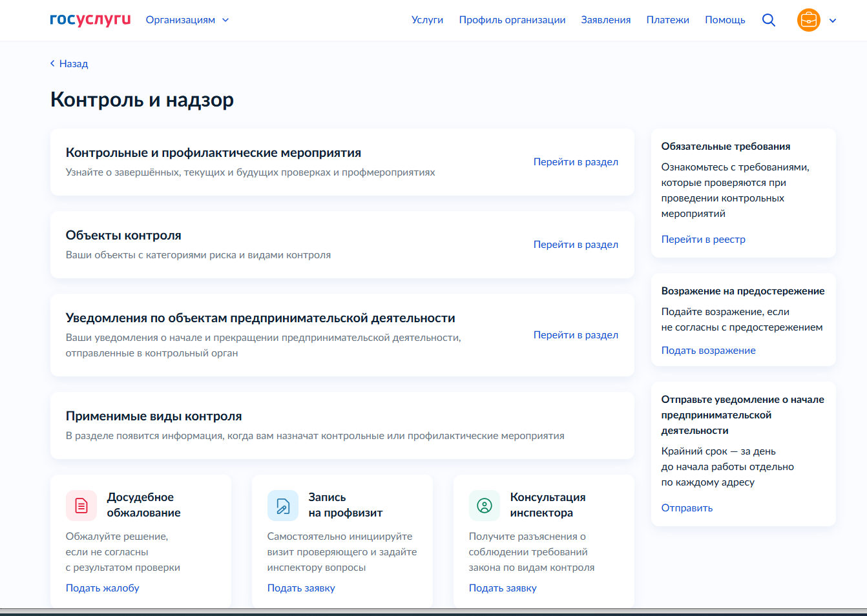Go to Профиль организации

click(x=512, y=20)
